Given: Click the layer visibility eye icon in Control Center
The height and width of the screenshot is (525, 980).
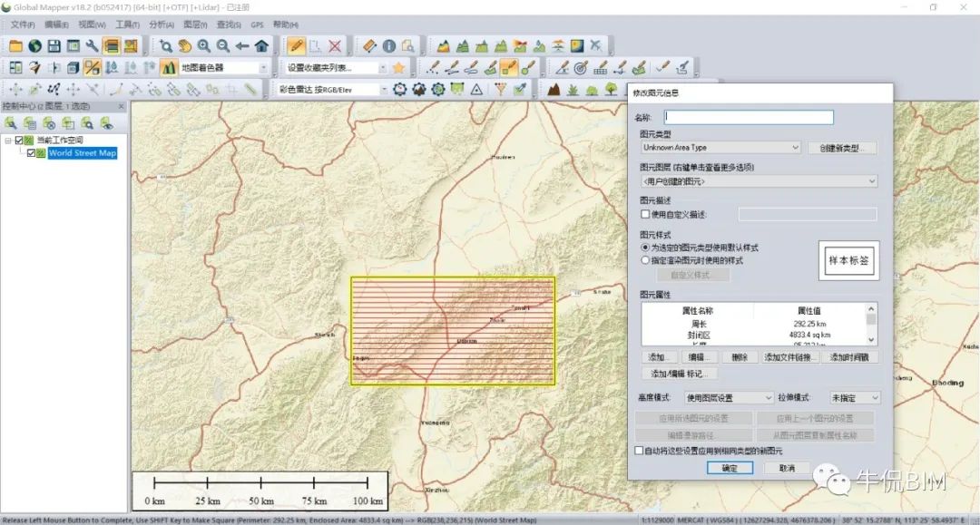Looking at the screenshot, I should (x=107, y=123).
